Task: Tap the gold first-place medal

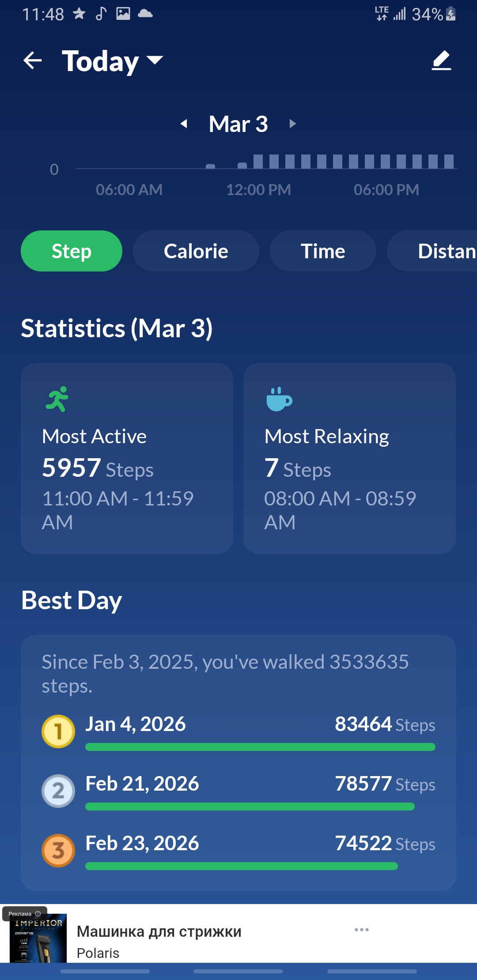Action: [58, 731]
